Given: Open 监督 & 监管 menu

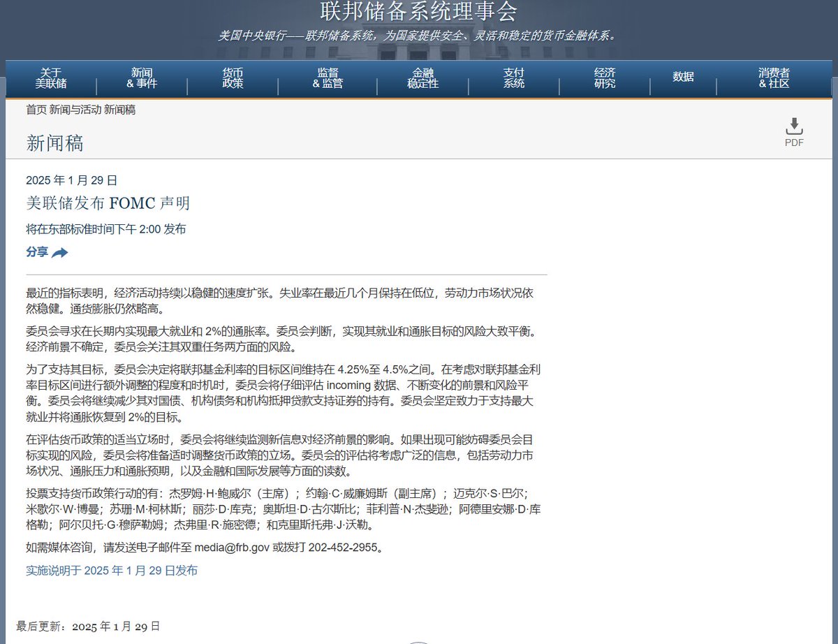Looking at the screenshot, I should pos(328,78).
